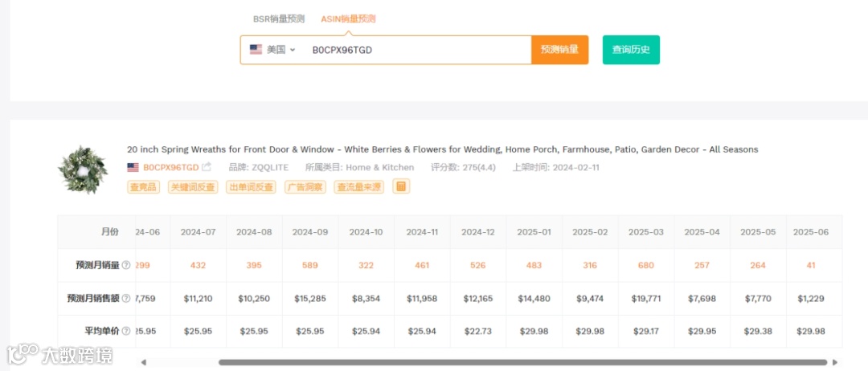Switch to BSR销量预测 tab

point(278,18)
